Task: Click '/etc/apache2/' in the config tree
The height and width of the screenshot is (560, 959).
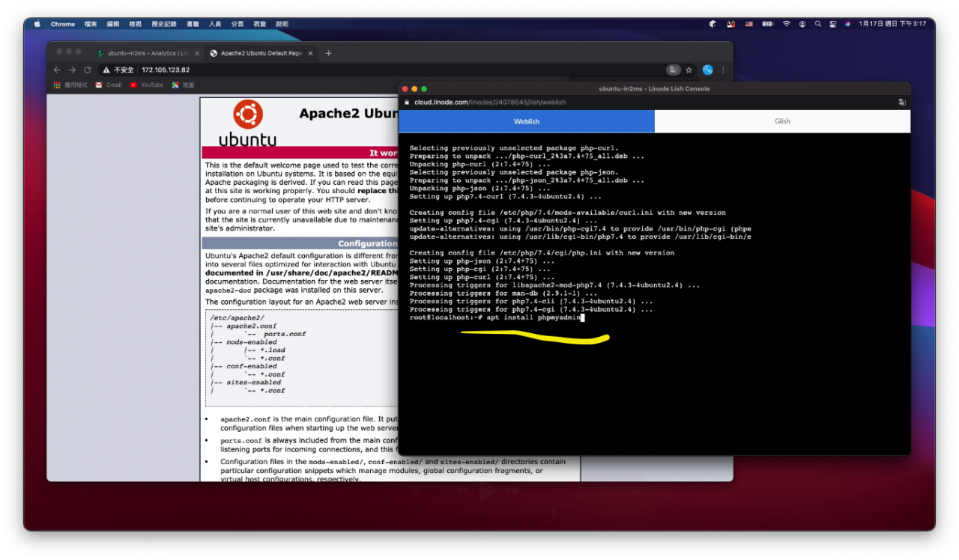Action: pos(238,318)
